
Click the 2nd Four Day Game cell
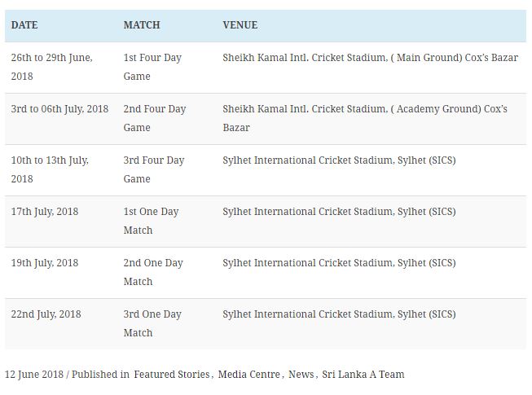click(154, 118)
